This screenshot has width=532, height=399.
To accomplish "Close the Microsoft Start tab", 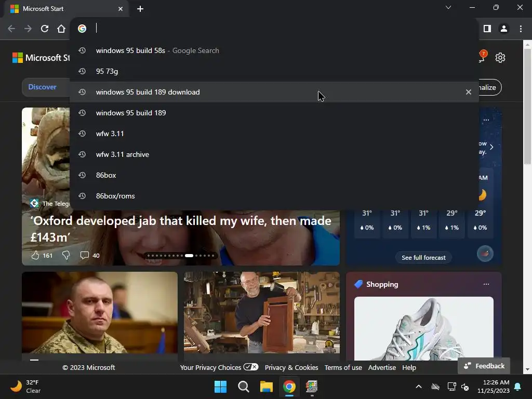I will point(121,9).
